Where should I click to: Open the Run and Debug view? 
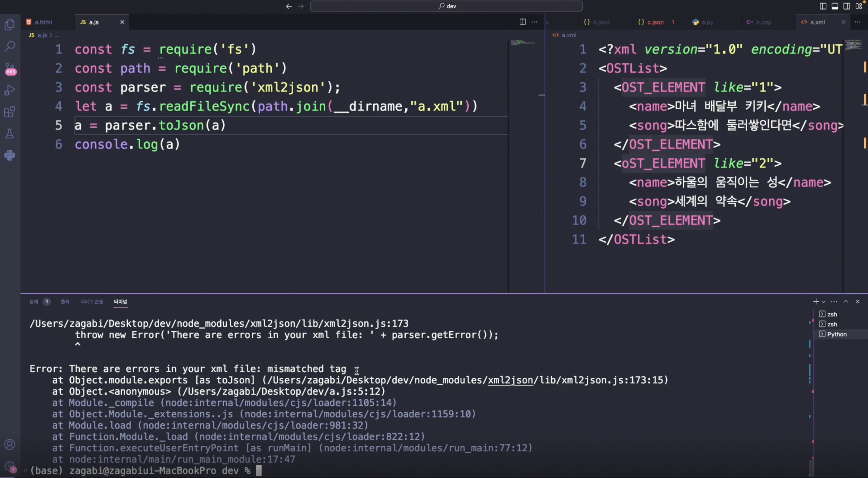10,90
